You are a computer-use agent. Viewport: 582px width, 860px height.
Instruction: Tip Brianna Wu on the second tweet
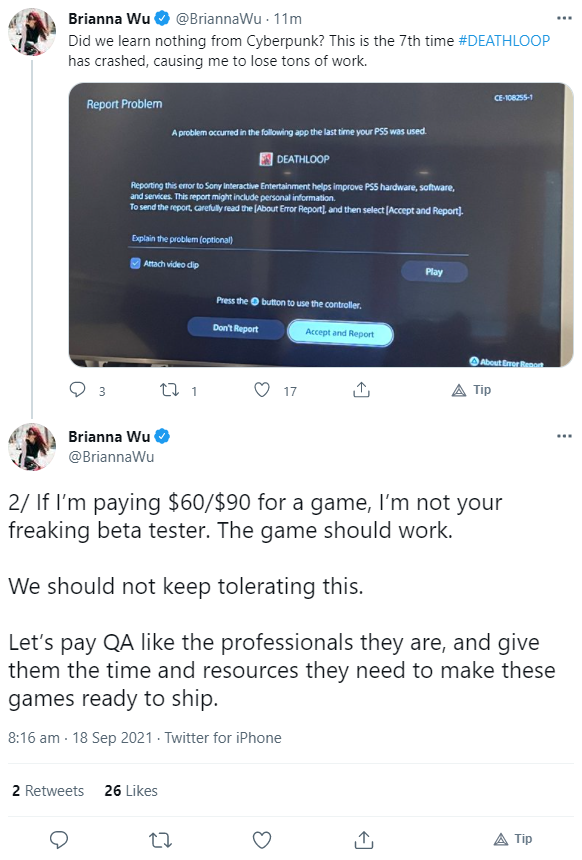point(513,839)
